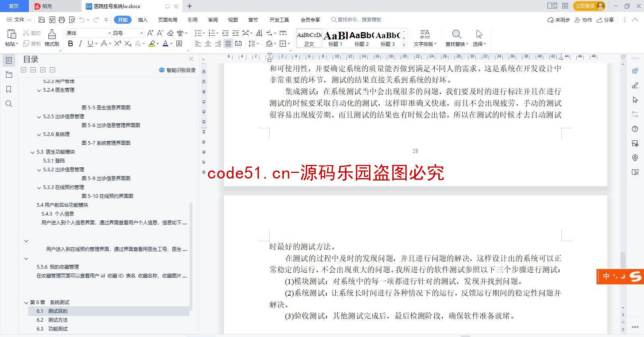Clear formatting with the eraser icon

[x=170, y=33]
